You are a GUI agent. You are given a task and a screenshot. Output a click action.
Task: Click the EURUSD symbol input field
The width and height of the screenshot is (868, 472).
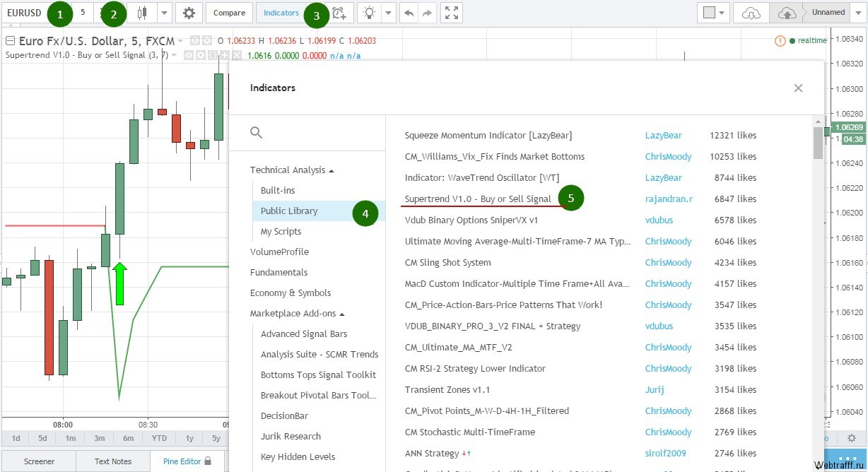(x=25, y=12)
